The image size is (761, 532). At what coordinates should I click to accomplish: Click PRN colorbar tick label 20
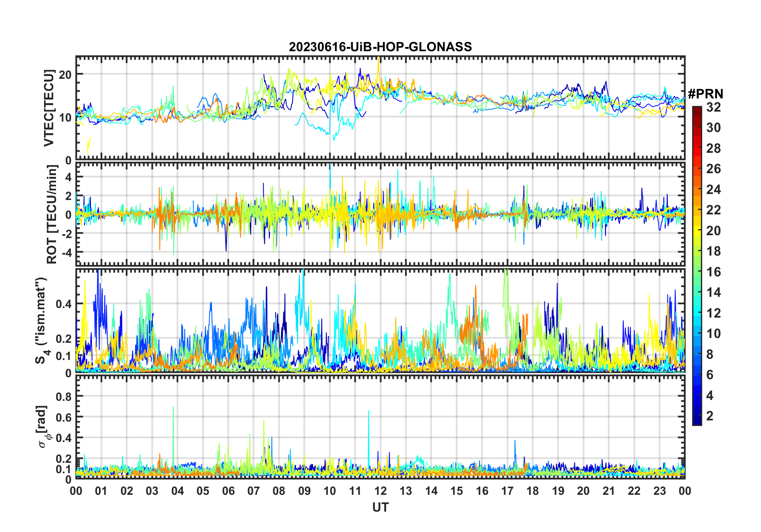tap(713, 230)
